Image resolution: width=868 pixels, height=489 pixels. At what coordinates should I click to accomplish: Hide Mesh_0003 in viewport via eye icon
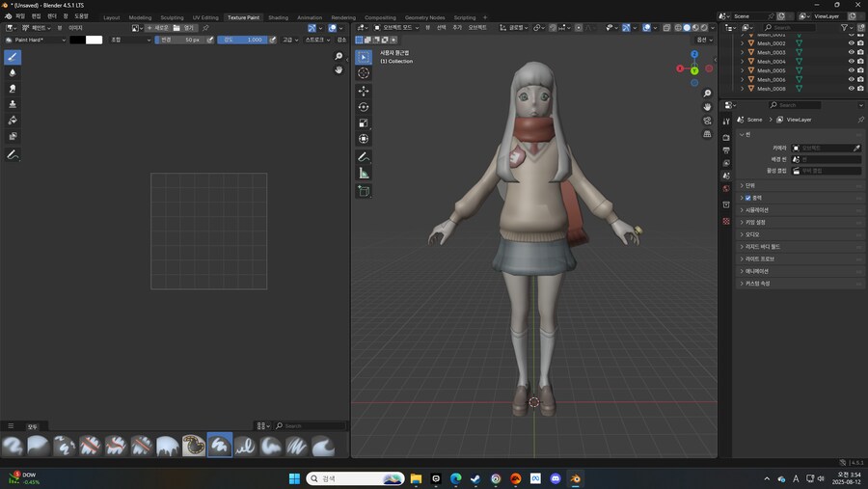tap(852, 52)
